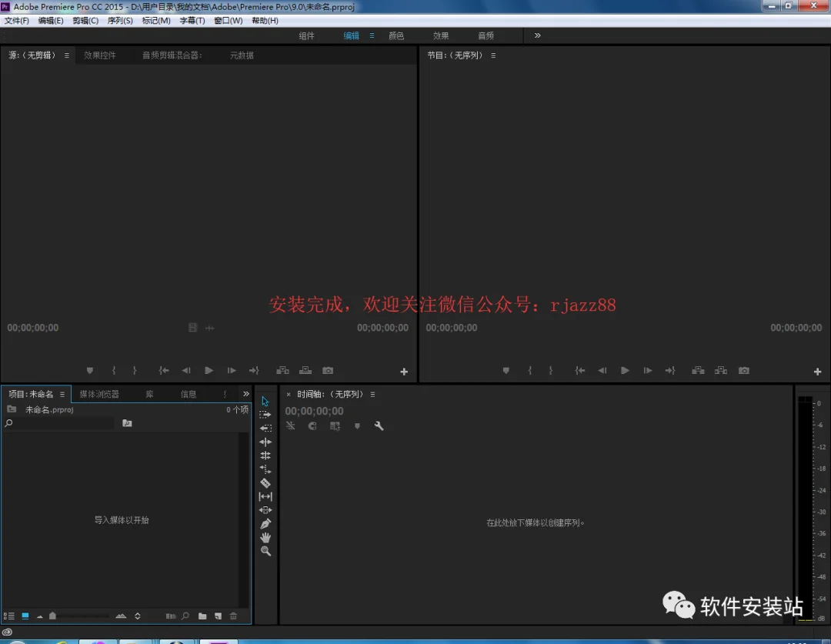Open 媒体浏览器 tab
The image size is (831, 644).
(x=99, y=394)
